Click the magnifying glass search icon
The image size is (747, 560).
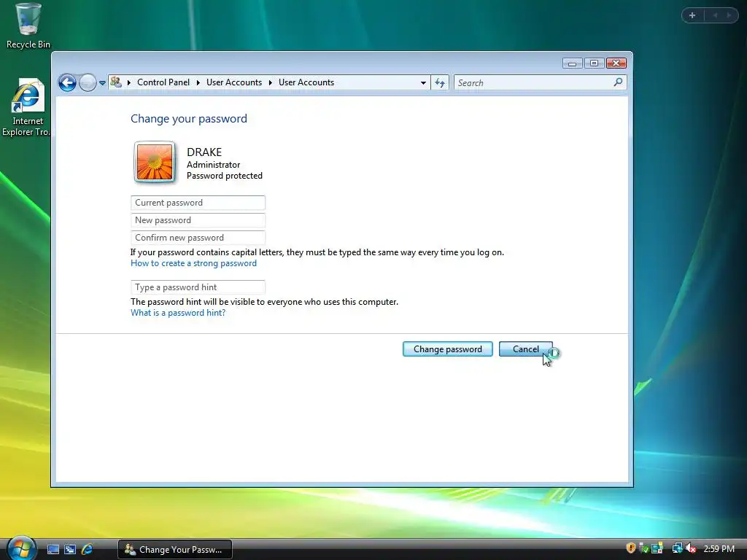point(618,82)
